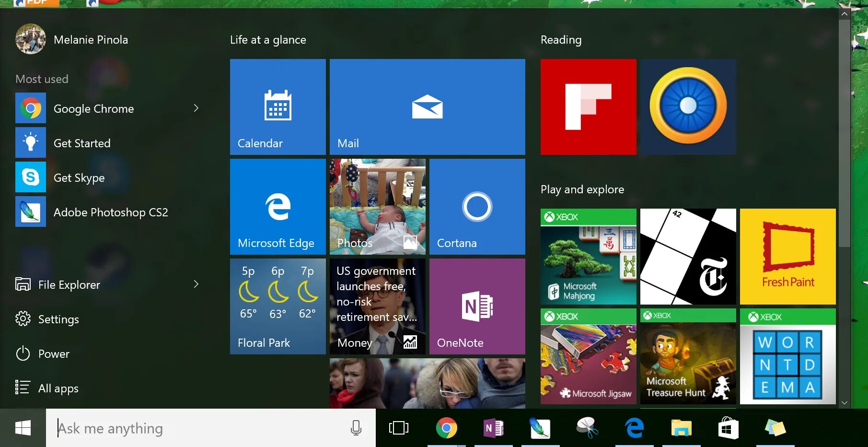The height and width of the screenshot is (447, 868).
Task: Open File Explorer from the taskbar
Action: (681, 428)
